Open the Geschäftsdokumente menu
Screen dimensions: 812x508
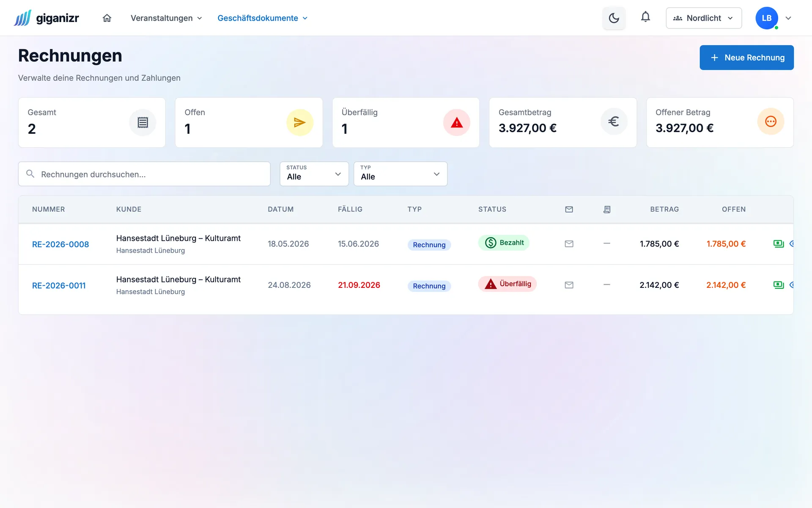pyautogui.click(x=262, y=18)
